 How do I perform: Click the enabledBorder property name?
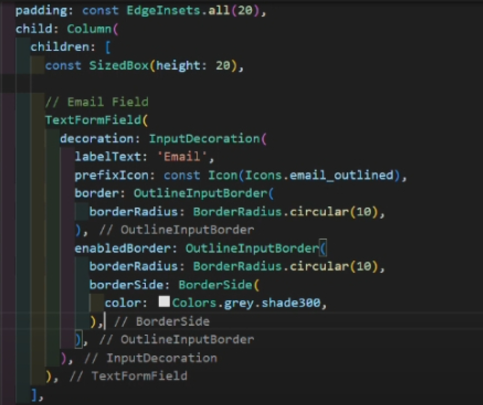[122, 248]
